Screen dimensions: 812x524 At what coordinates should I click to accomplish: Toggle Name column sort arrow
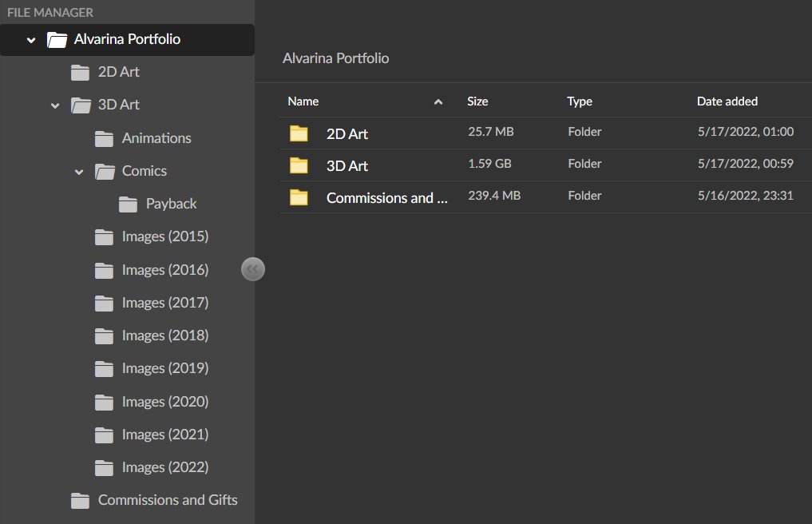[438, 101]
